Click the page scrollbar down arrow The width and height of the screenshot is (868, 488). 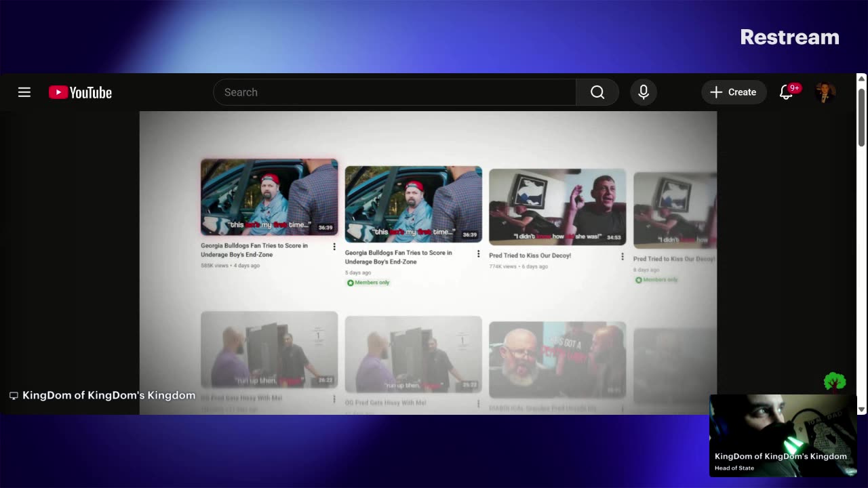(x=862, y=409)
